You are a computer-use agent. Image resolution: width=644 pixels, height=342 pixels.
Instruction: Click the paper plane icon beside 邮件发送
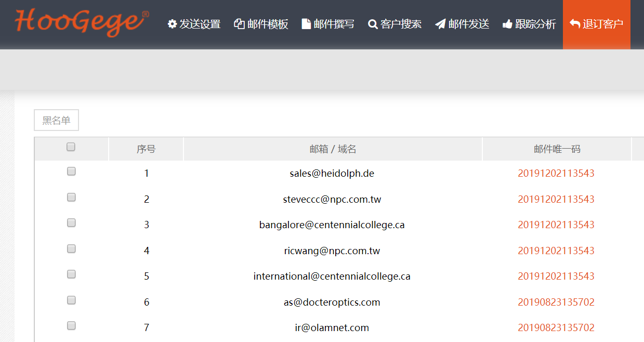[440, 24]
